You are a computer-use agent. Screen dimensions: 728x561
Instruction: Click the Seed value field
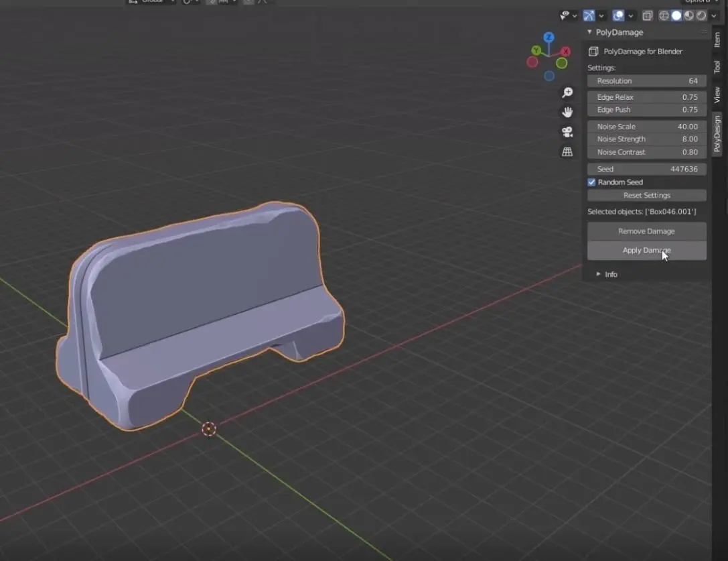[647, 169]
